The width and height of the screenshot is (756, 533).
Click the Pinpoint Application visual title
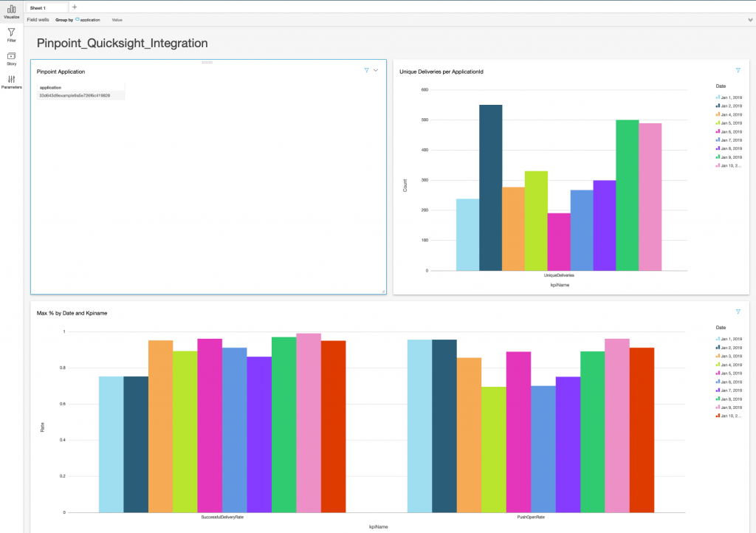pyautogui.click(x=61, y=72)
